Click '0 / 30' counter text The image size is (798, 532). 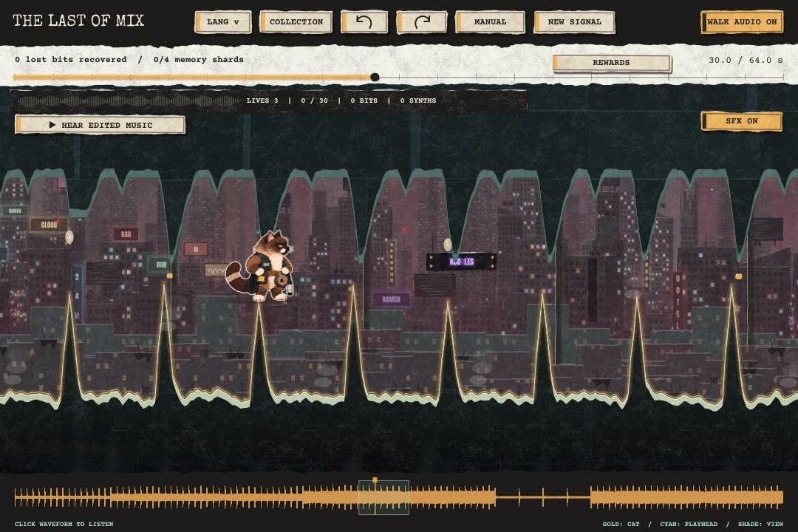point(315,100)
